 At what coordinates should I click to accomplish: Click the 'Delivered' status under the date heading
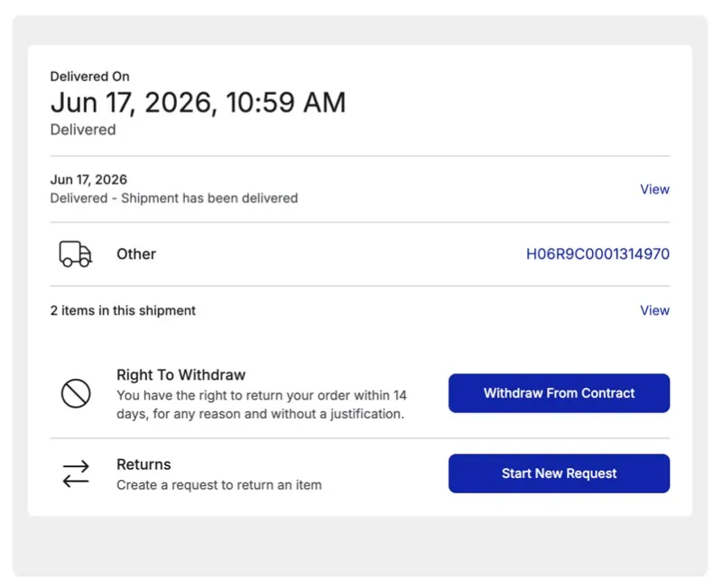(83, 130)
